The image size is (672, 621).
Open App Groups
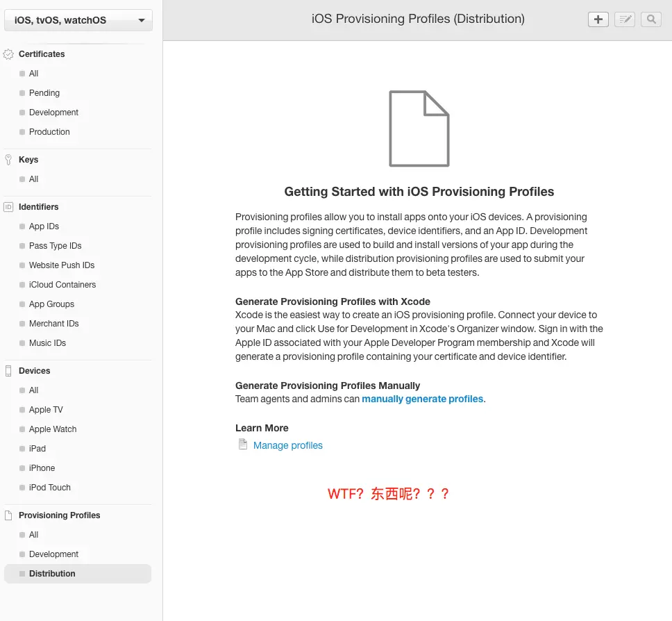coord(51,304)
